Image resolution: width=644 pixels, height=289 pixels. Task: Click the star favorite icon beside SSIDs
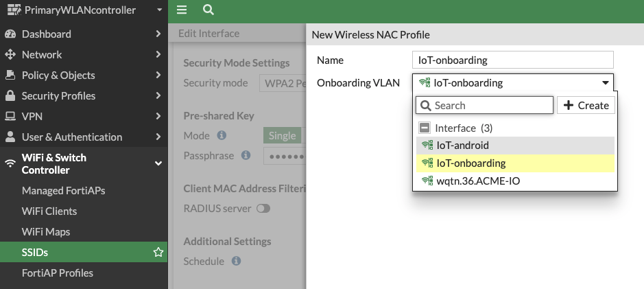click(x=158, y=253)
